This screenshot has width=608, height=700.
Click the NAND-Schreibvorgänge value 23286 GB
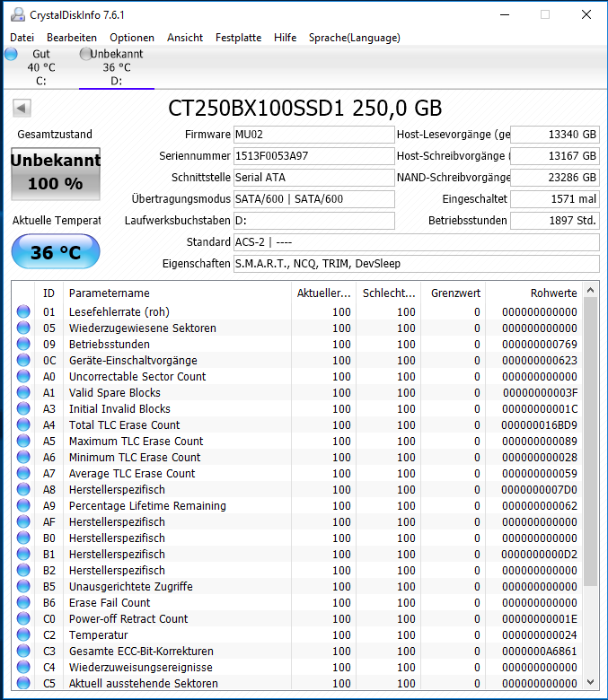pyautogui.click(x=555, y=177)
